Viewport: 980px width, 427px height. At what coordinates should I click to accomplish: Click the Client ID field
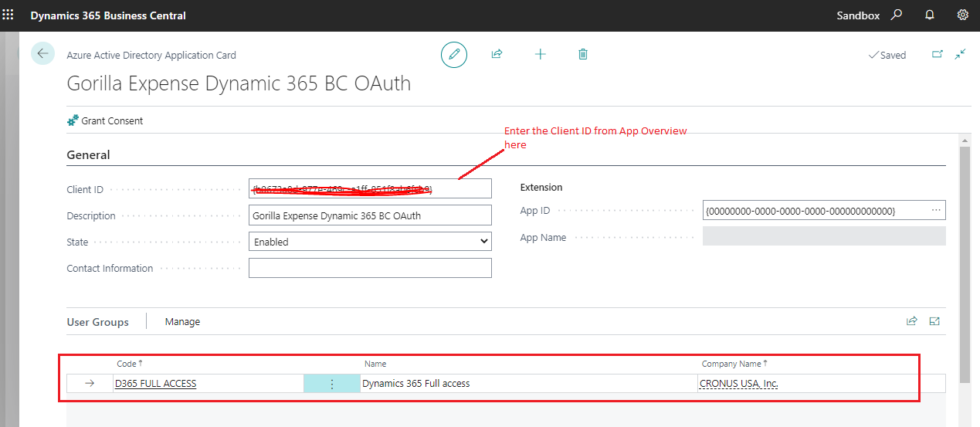(x=370, y=188)
